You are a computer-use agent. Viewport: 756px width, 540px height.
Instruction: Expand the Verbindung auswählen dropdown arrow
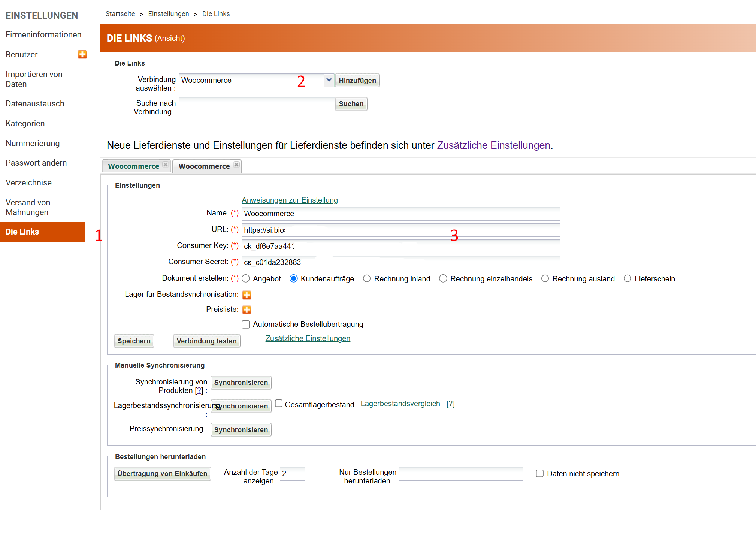click(x=329, y=80)
